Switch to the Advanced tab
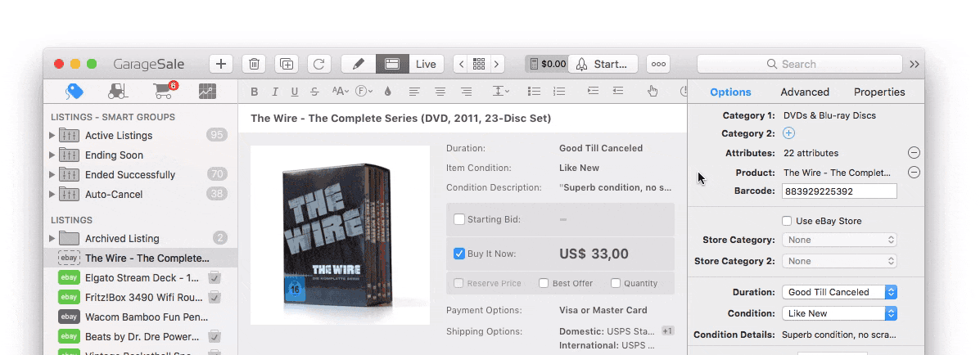Image resolution: width=980 pixels, height=355 pixels. [x=804, y=92]
